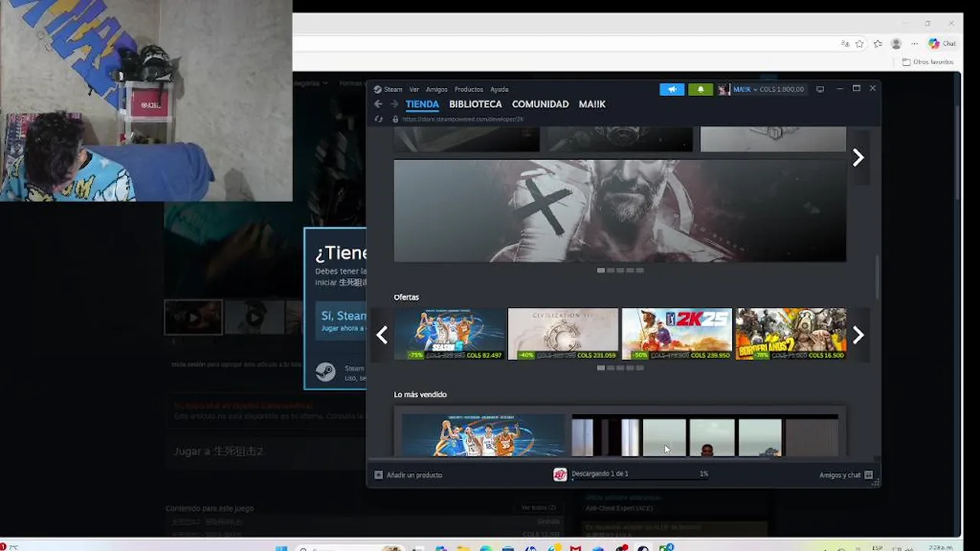The height and width of the screenshot is (551, 980).
Task: Open the NBA 2K Season offer at -75%
Action: [450, 334]
